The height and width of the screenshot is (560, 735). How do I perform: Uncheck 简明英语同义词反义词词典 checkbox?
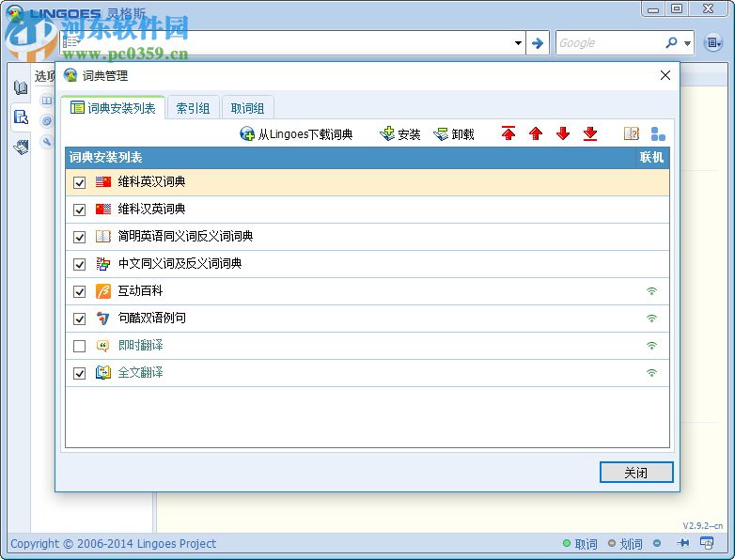pyautogui.click(x=79, y=237)
